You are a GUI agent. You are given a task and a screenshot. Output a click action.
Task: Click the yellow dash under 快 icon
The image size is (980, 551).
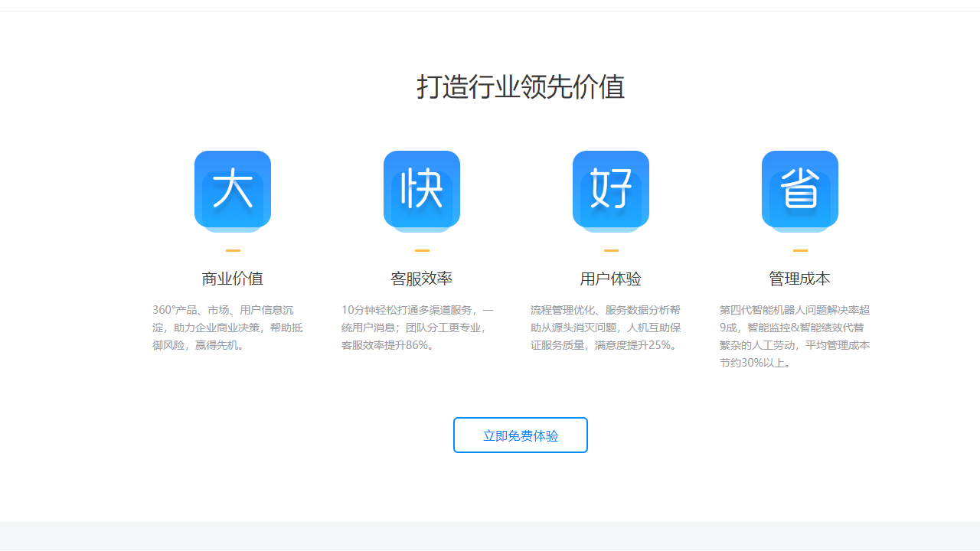pos(422,250)
